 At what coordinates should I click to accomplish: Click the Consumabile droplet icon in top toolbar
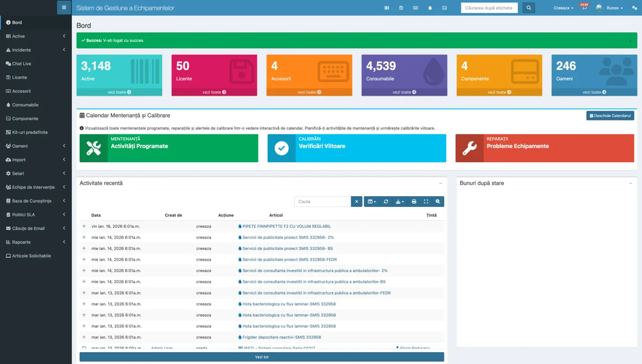pyautogui.click(x=430, y=7)
